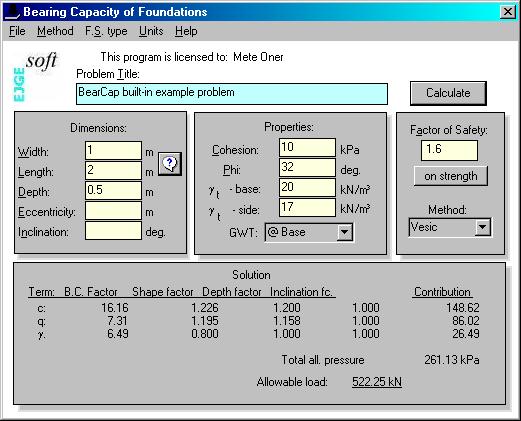
Task: Close the Bearing Capacity window
Action: coord(508,12)
